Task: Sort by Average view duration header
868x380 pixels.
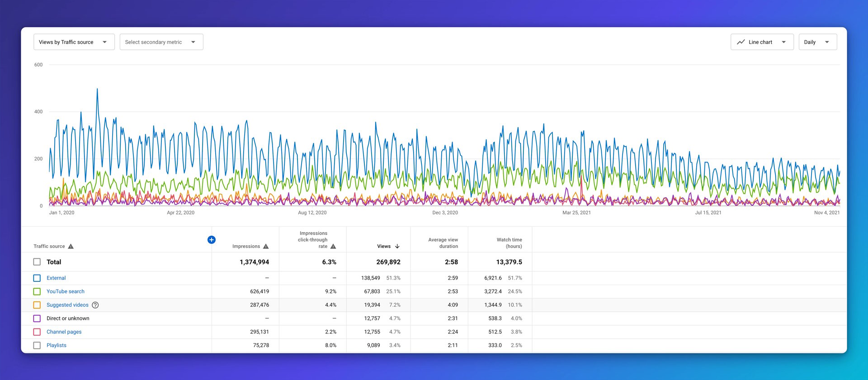Action: pyautogui.click(x=443, y=243)
